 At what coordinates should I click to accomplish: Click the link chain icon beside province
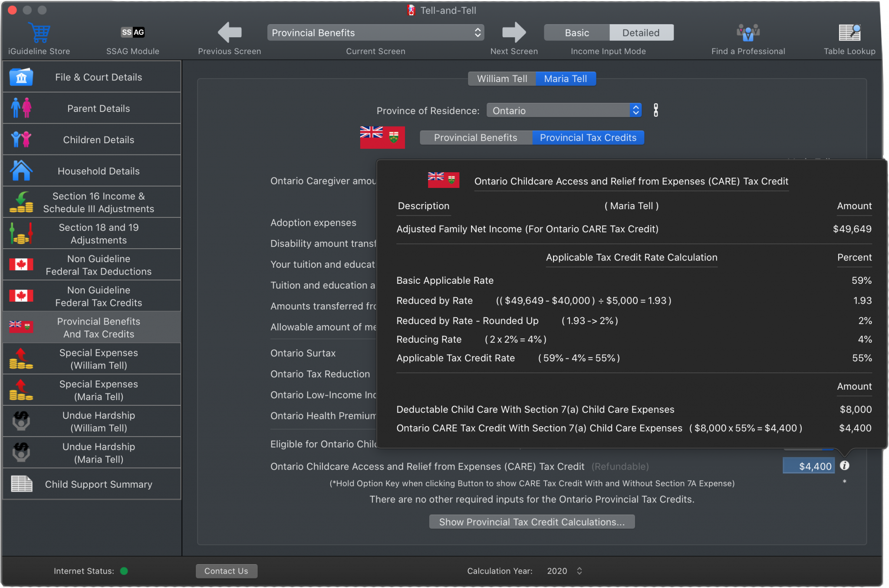[656, 110]
